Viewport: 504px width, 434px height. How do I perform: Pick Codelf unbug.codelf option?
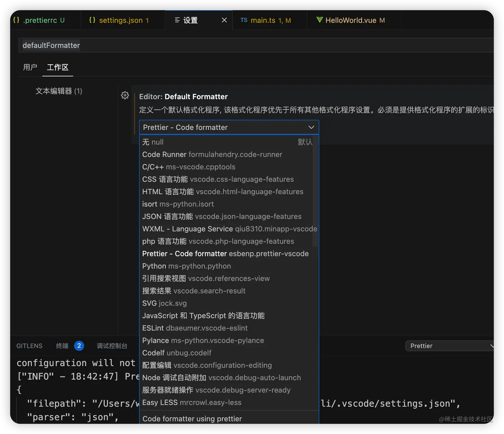227,353
